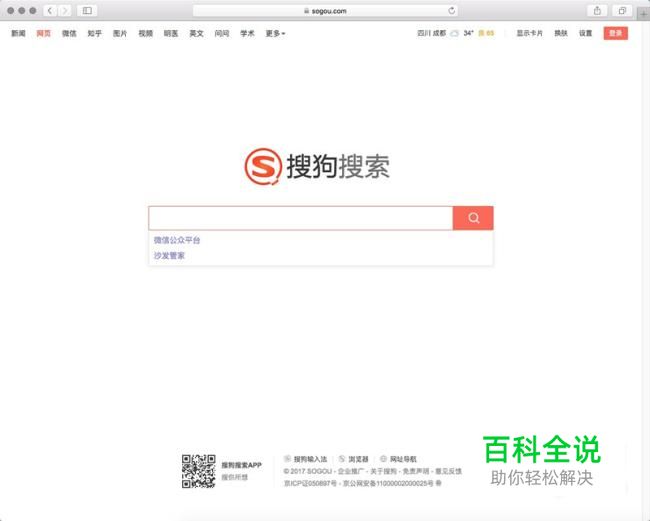This screenshot has width=650, height=521.
Task: Switch to 图片 tab
Action: [120, 33]
